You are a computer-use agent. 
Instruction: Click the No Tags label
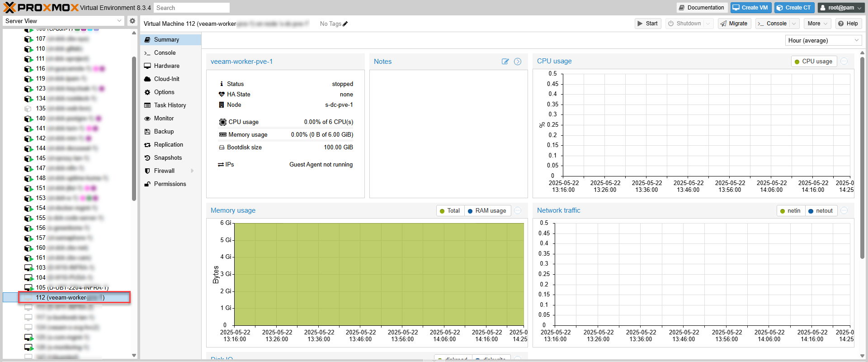coord(330,24)
